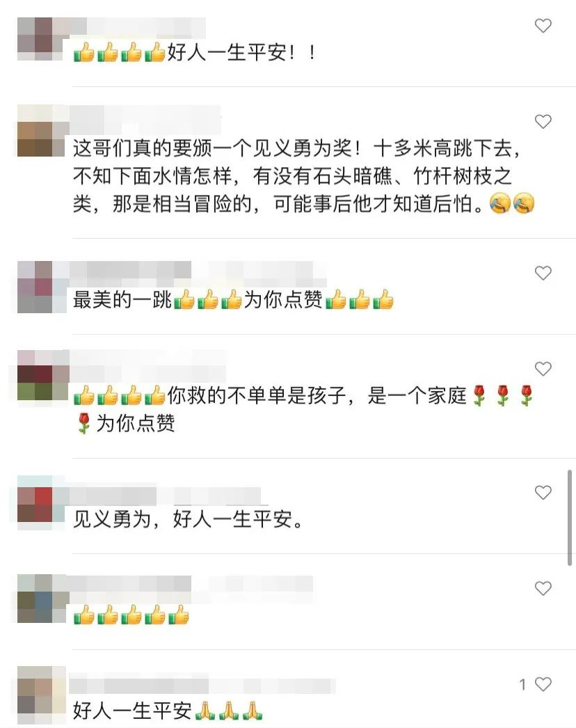
Task: Tap heart on '最美的一跳' comment
Action: 543,273
